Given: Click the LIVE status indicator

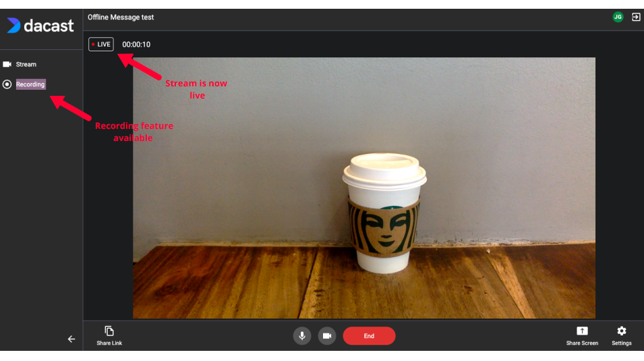Looking at the screenshot, I should click(101, 45).
